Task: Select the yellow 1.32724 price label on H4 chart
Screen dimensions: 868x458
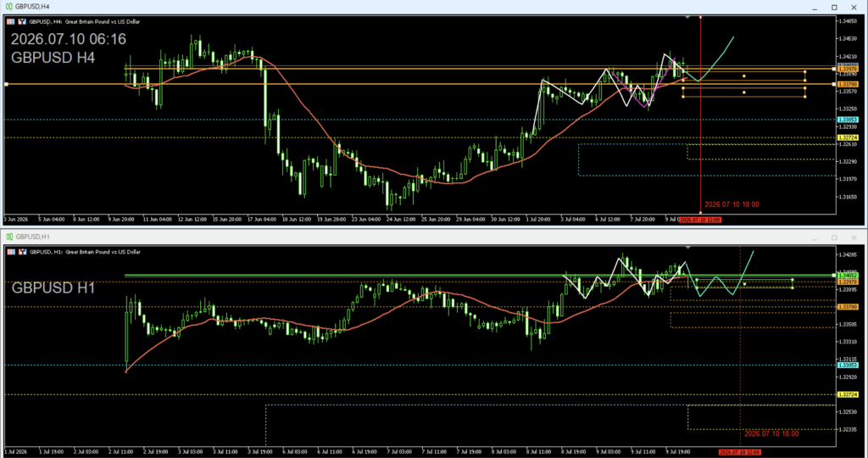Action: (848, 137)
